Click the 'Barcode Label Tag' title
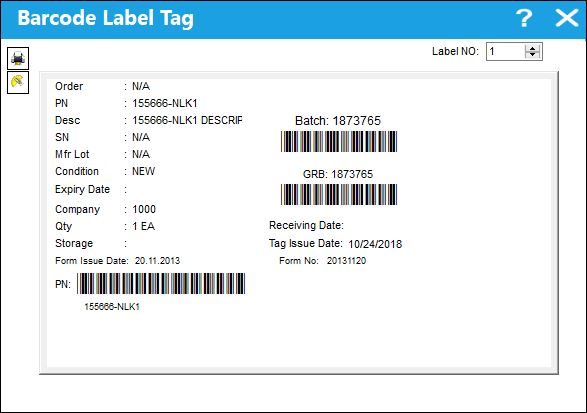The height and width of the screenshot is (413, 587). 106,18
